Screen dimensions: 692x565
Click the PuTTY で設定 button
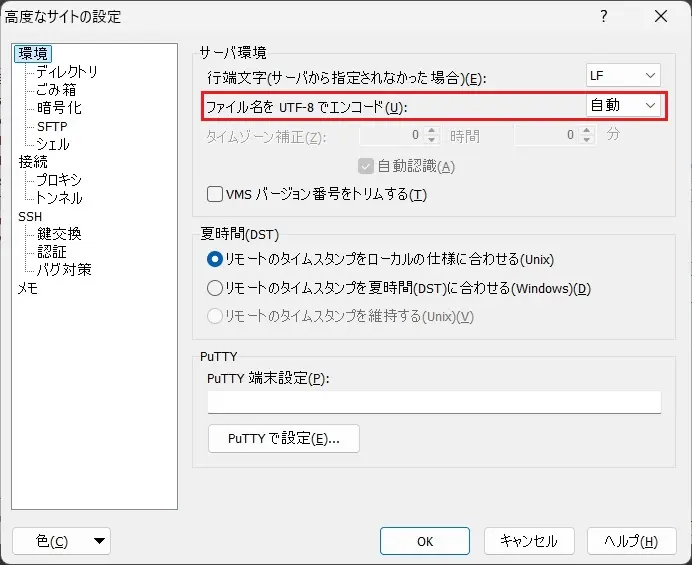pyautogui.click(x=283, y=438)
